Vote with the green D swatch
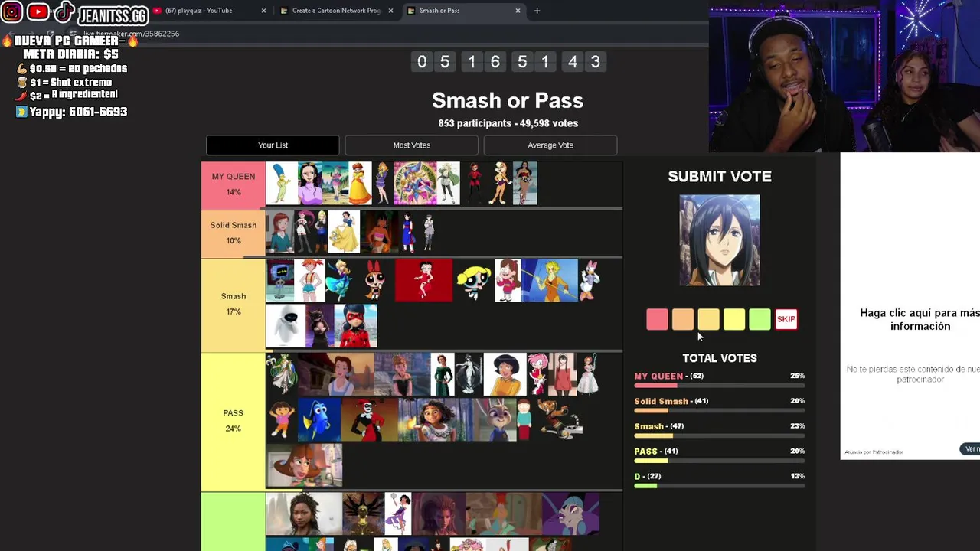980x551 pixels. click(x=759, y=320)
